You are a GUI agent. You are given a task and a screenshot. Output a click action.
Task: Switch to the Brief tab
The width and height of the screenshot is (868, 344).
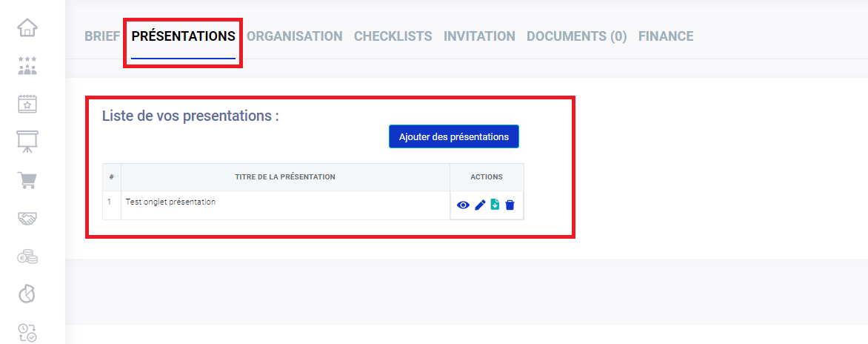pyautogui.click(x=102, y=36)
